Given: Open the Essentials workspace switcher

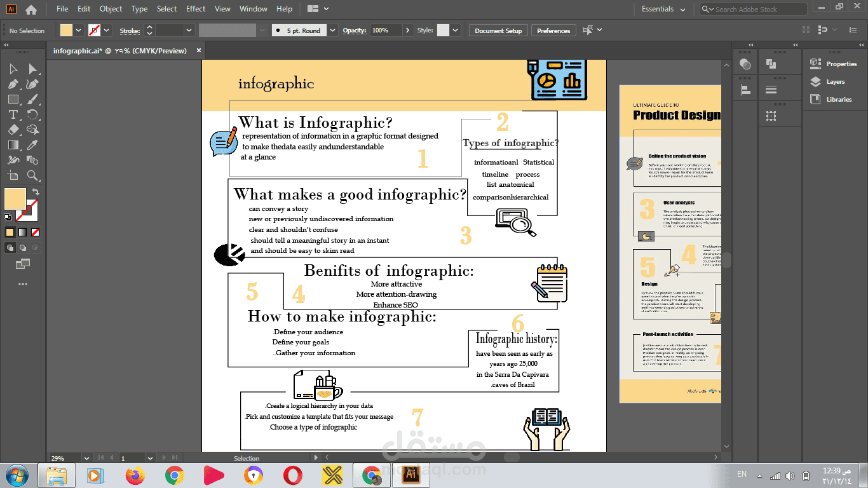Looking at the screenshot, I should coord(663,9).
